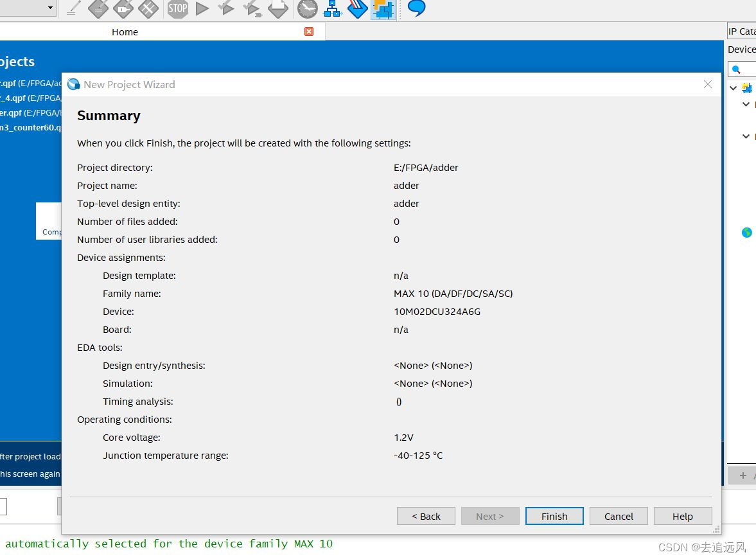
Task: Click the disabled Next > button
Action: [x=490, y=516]
